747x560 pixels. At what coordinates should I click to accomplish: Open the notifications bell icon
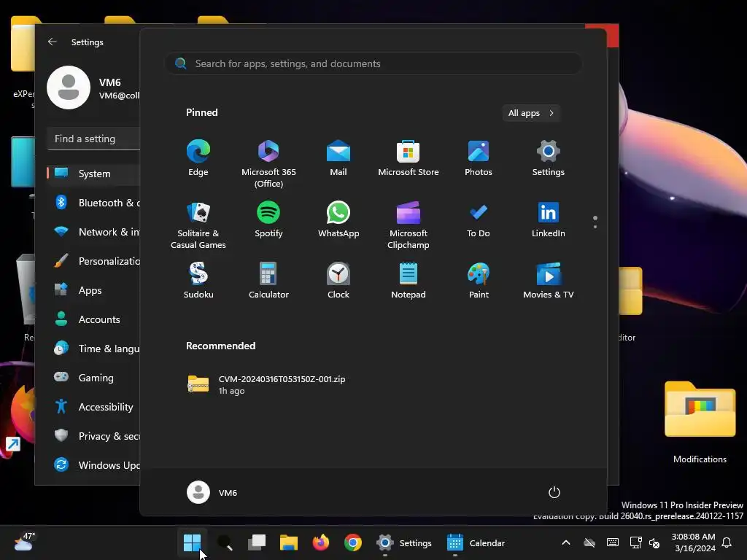click(x=727, y=542)
